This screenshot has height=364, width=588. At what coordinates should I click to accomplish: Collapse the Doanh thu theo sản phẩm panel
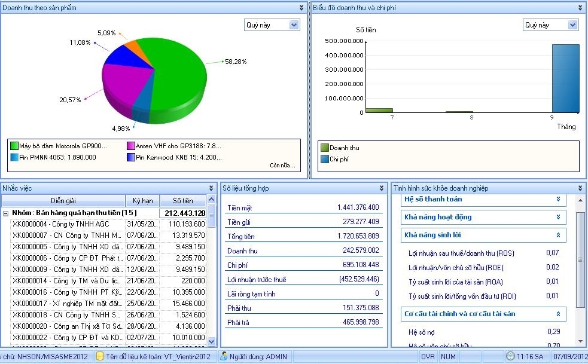tap(301, 8)
